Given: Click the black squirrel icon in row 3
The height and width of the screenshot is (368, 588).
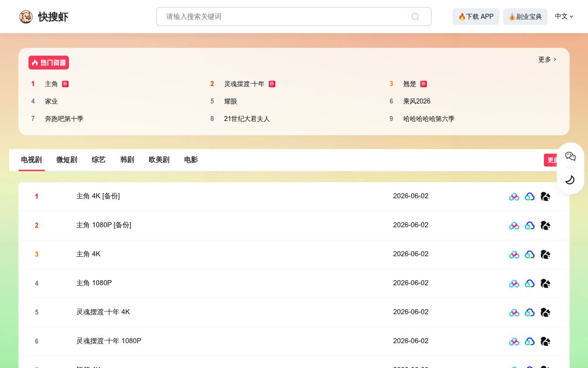Looking at the screenshot, I should (x=545, y=254).
